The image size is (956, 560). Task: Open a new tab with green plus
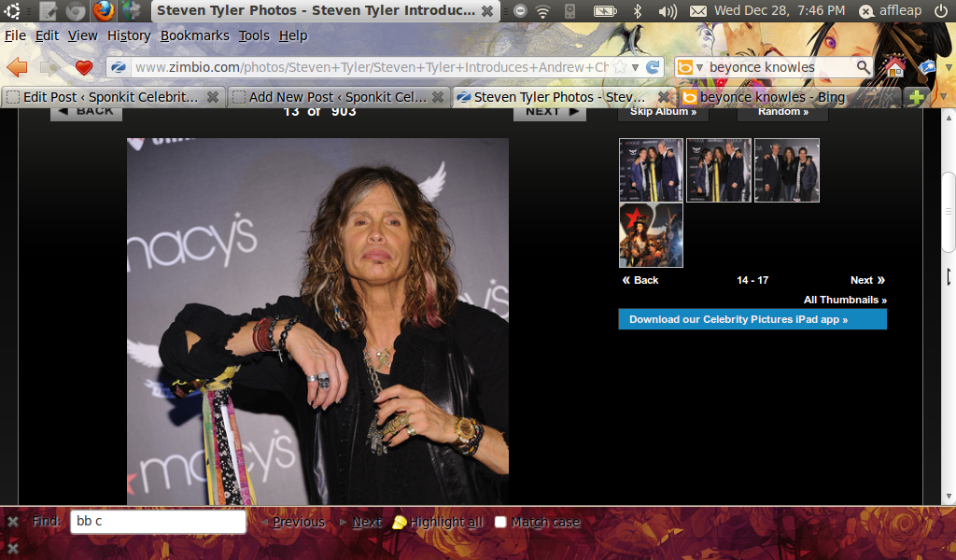[915, 97]
